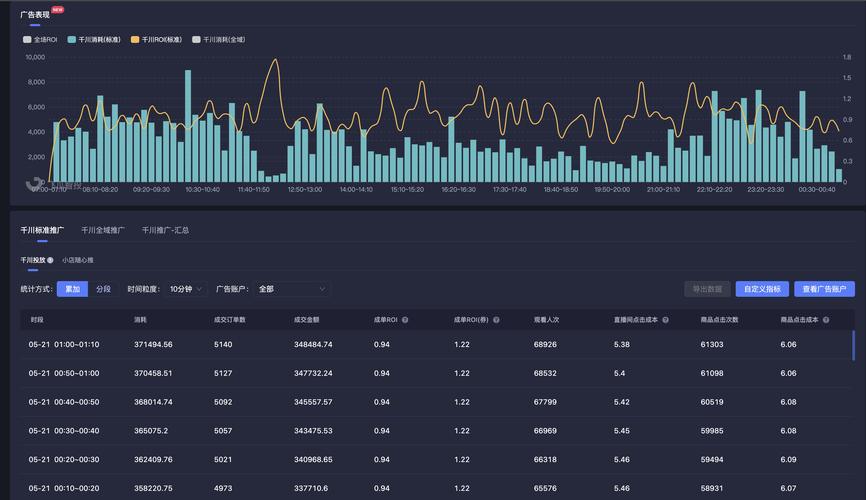Viewport: 866px width, 500px height.
Task: Click the highest ROI line peak after 11:40-11:50
Action: (275, 60)
